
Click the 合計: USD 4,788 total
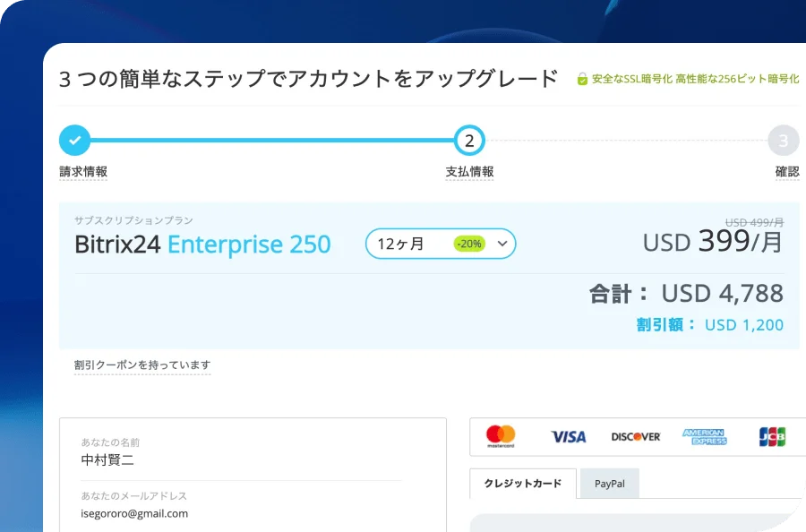pyautogui.click(x=686, y=294)
